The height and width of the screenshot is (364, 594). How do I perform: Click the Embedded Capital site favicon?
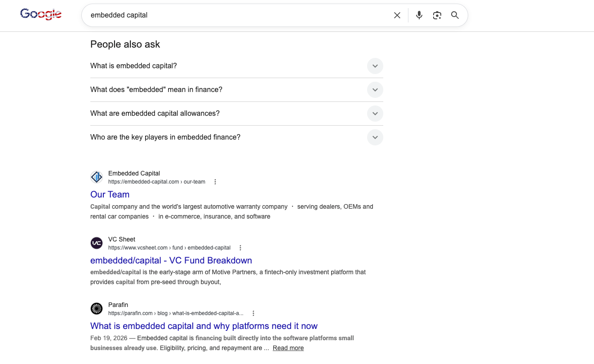[x=97, y=177]
